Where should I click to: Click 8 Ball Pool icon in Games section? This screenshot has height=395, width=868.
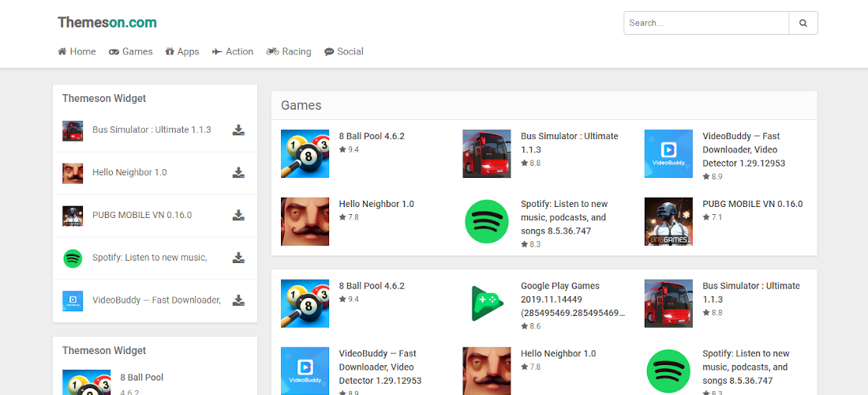pyautogui.click(x=305, y=153)
